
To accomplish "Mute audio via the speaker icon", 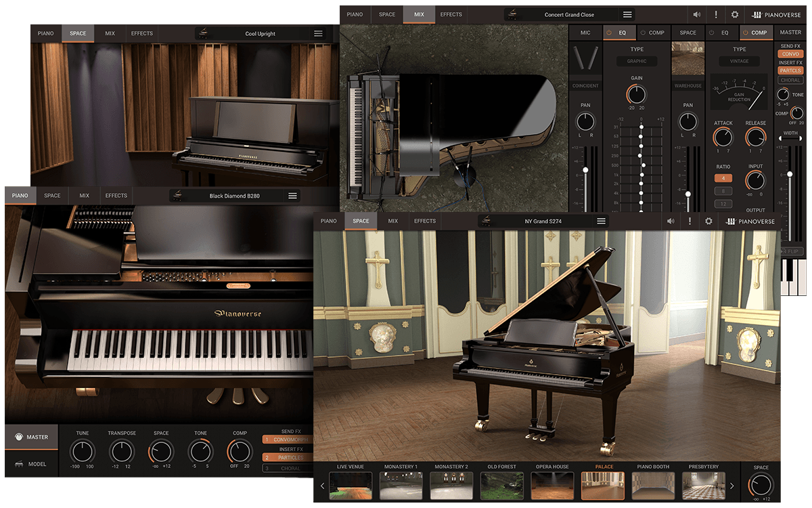I will coord(696,14).
